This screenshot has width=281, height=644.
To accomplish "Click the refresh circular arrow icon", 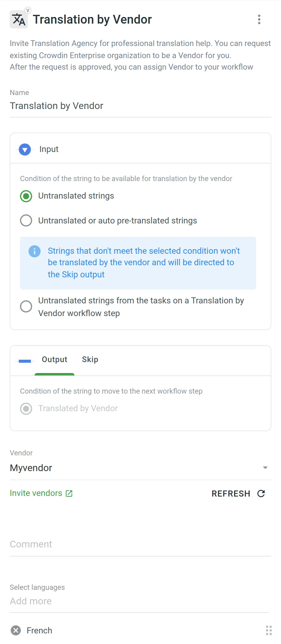I will [x=261, y=493].
